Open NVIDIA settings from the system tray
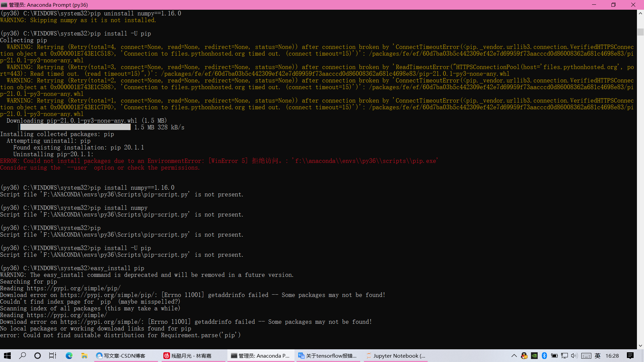The image size is (644, 362). (534, 356)
